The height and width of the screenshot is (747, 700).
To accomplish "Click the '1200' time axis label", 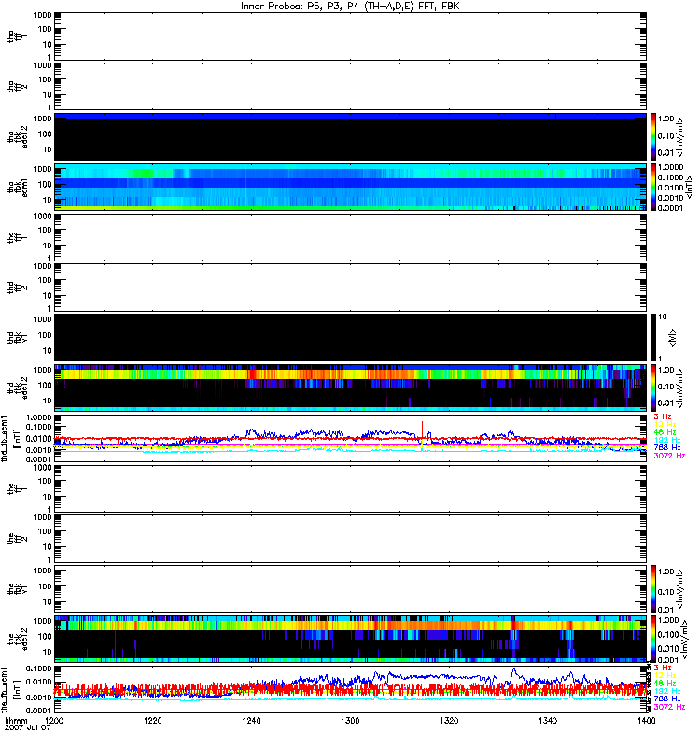I will coord(55,721).
